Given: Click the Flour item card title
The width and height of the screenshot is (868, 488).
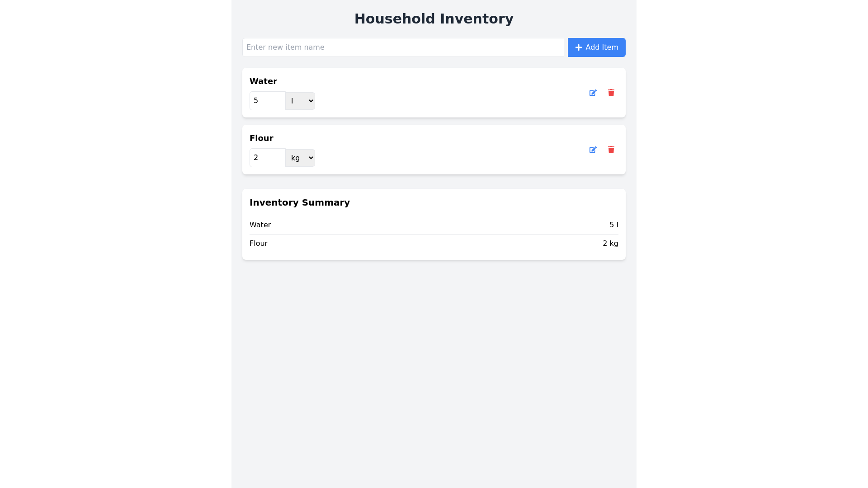Looking at the screenshot, I should 261,138.
